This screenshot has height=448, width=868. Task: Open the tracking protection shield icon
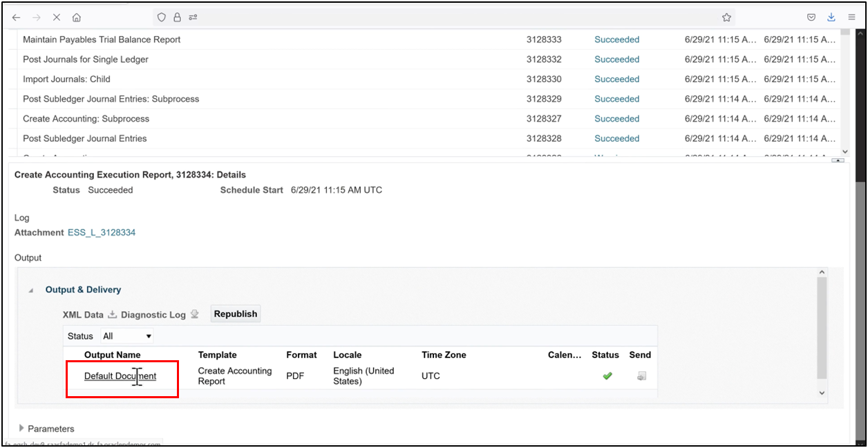(x=160, y=17)
